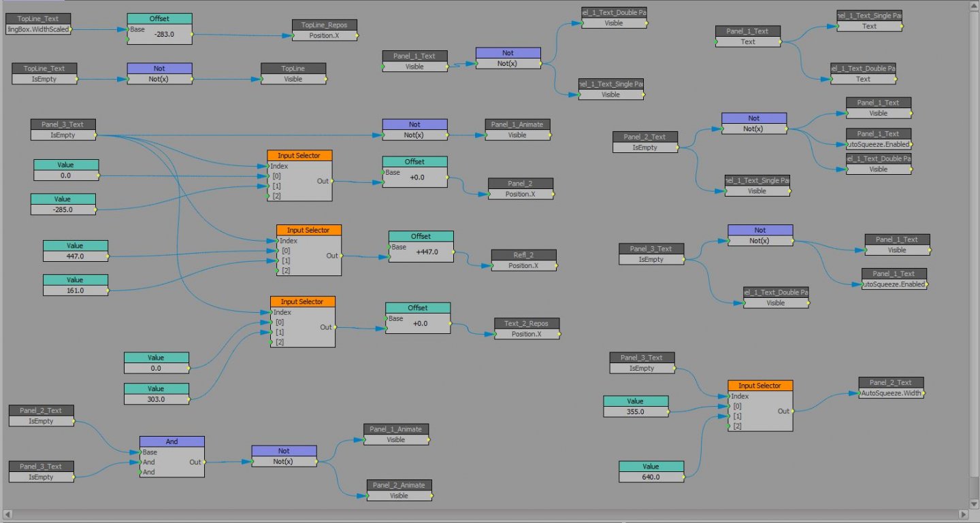Click the horizontal scrollbar left arrow
980x523 pixels.
pos(7,514)
